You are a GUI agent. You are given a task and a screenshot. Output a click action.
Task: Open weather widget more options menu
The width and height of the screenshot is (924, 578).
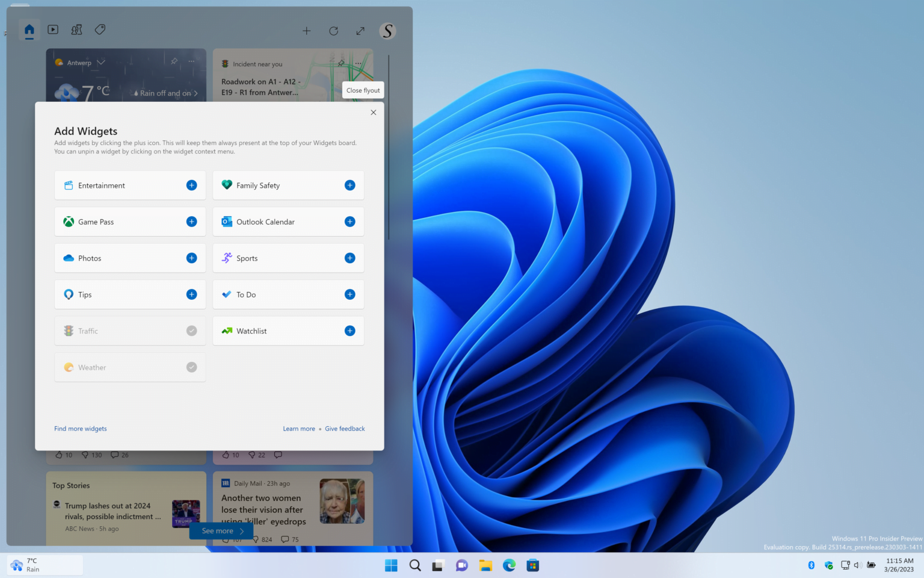click(191, 61)
